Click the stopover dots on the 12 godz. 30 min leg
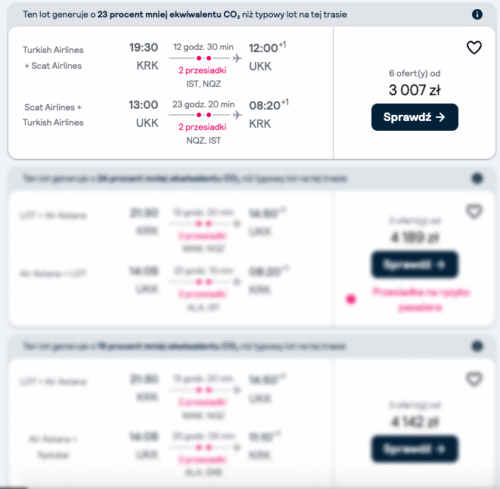 [204, 58]
